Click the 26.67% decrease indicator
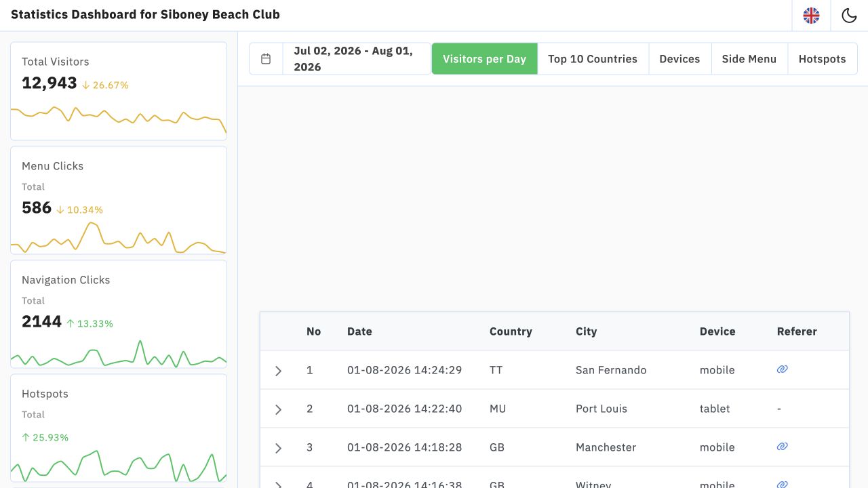The height and width of the screenshot is (488, 868). pyautogui.click(x=105, y=85)
